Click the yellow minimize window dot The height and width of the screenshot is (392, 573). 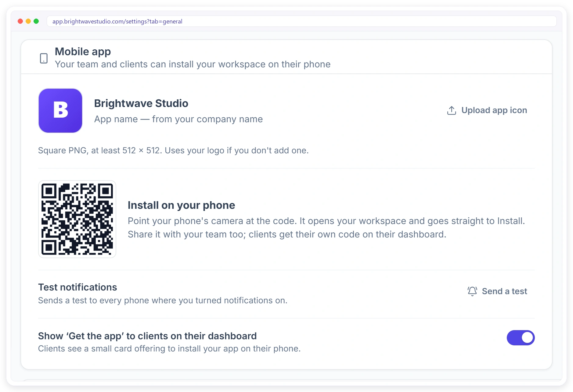point(28,21)
